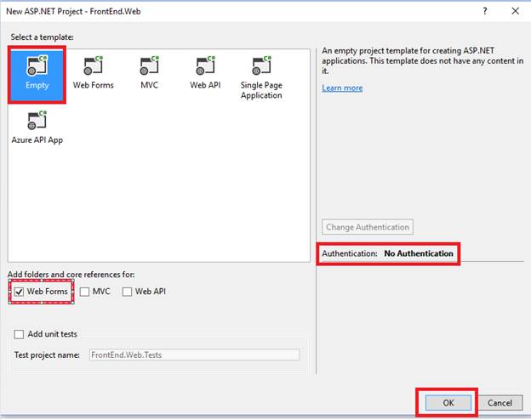531x420 pixels.
Task: Click the 'Add folders and core references for:' label
Action: coord(71,275)
